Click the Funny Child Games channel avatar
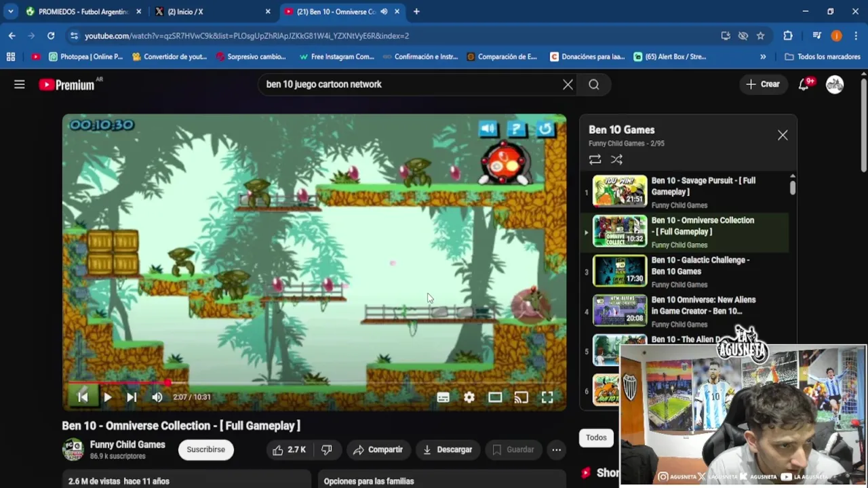This screenshot has height=488, width=868. (x=73, y=449)
